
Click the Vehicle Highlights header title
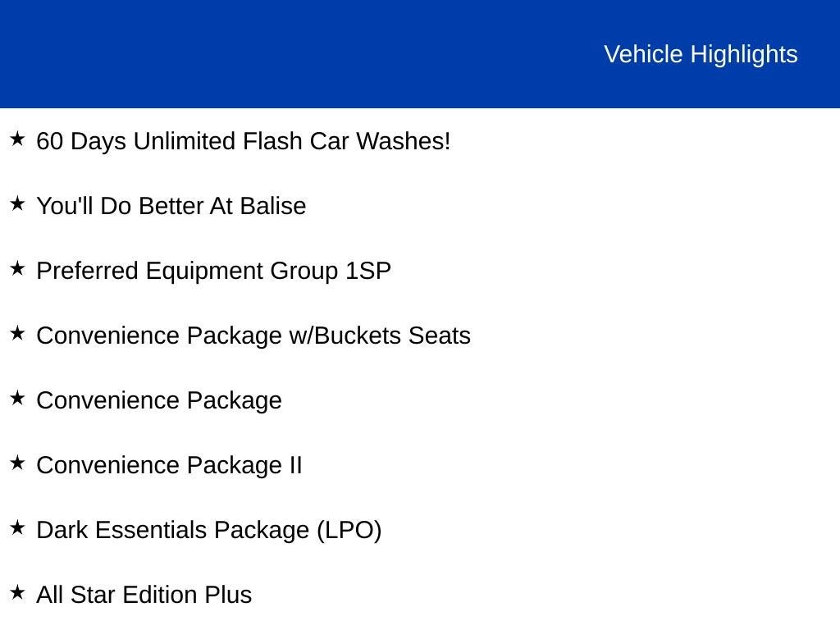tap(701, 54)
